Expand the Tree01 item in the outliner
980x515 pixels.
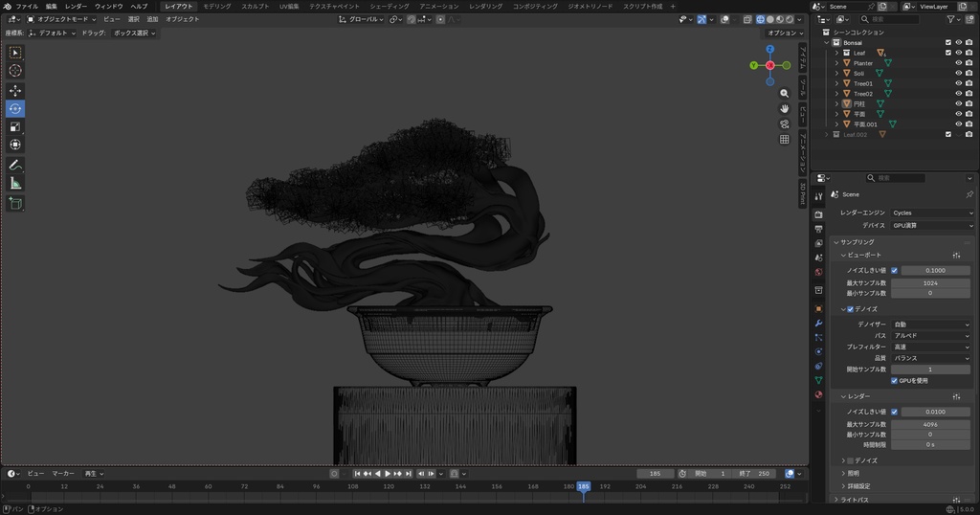click(836, 83)
